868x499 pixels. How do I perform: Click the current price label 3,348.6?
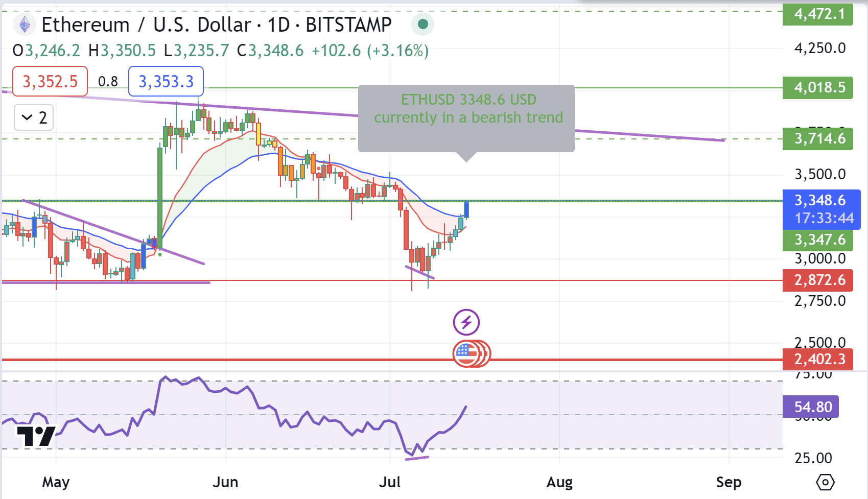(820, 200)
